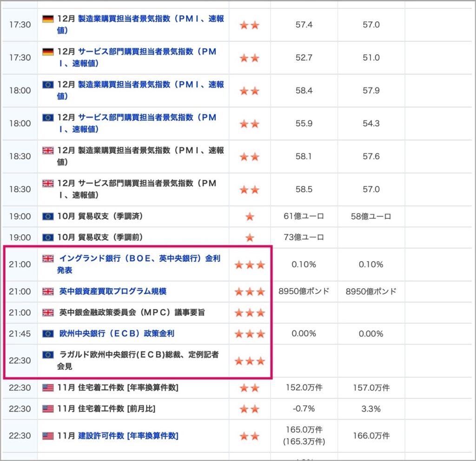Click the 21:45 time cell
Screen dimensions: 476x461
click(20, 334)
